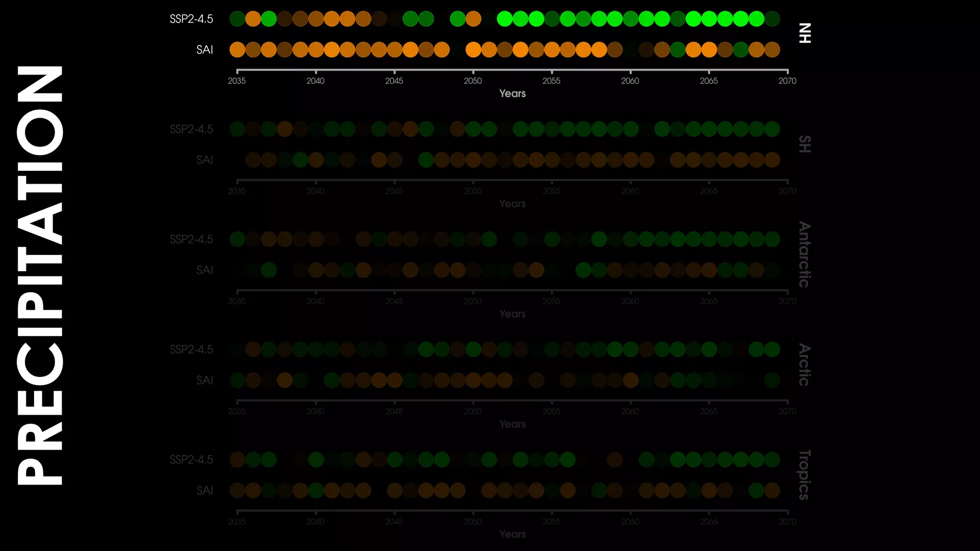Click first dot in NH SSP2-4.5 row

point(237,19)
